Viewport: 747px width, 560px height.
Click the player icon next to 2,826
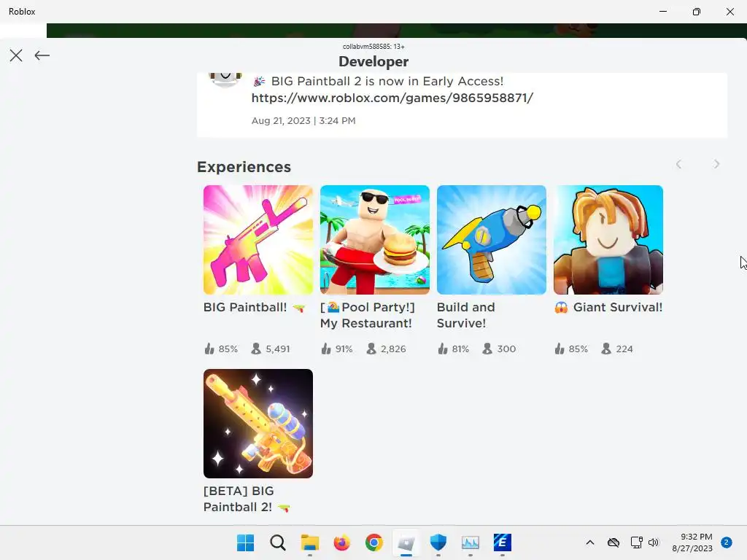point(371,349)
